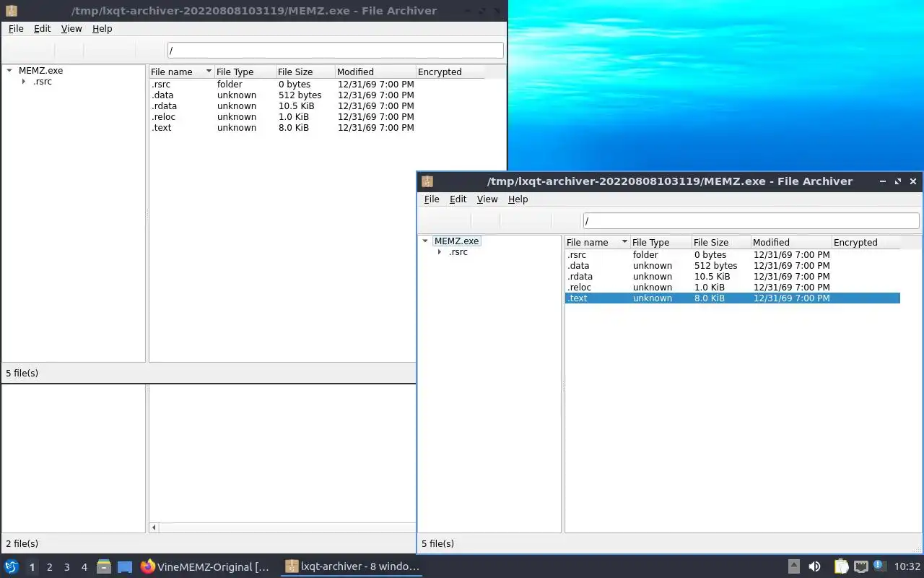Screen dimensions: 924x578
Task: Open Help menu in back archiver window
Action: (102, 29)
